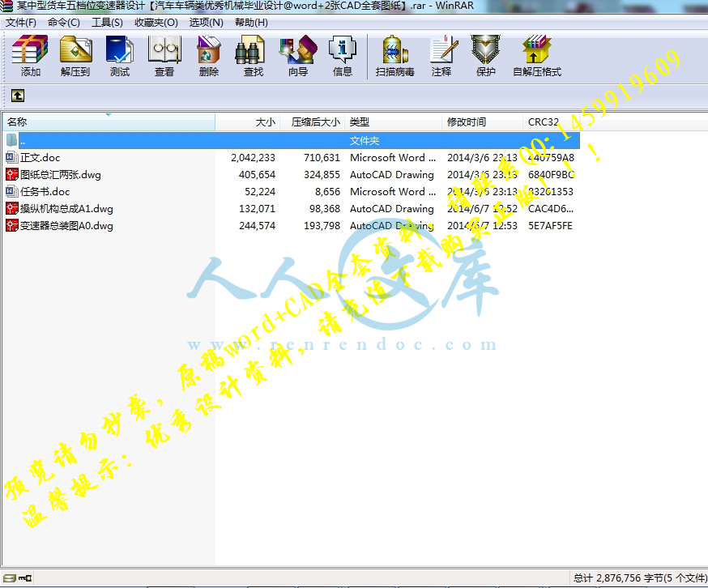Open the 文件(F) menu
This screenshot has height=588, width=708.
[x=21, y=23]
